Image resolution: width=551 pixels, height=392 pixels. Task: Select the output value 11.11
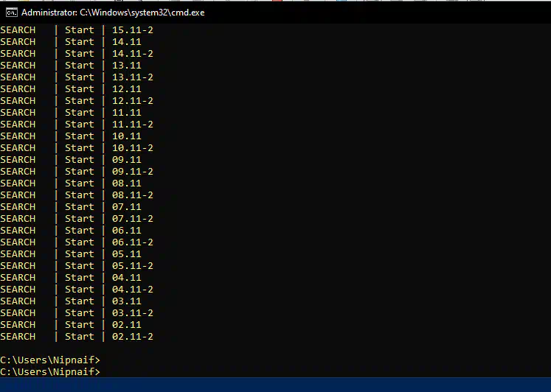pyautogui.click(x=127, y=112)
